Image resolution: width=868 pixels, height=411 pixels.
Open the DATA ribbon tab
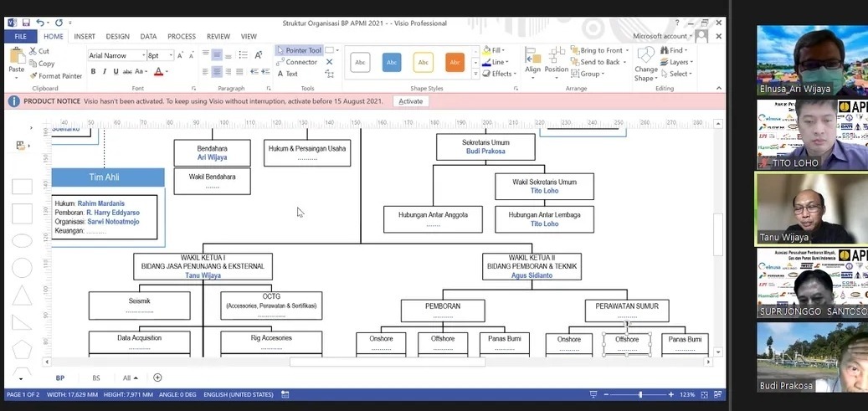[148, 37]
